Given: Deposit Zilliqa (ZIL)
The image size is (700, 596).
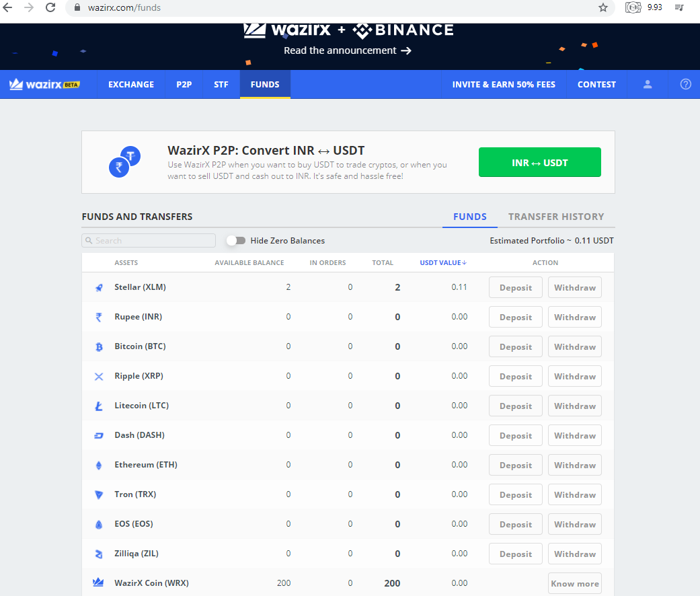Looking at the screenshot, I should [516, 554].
